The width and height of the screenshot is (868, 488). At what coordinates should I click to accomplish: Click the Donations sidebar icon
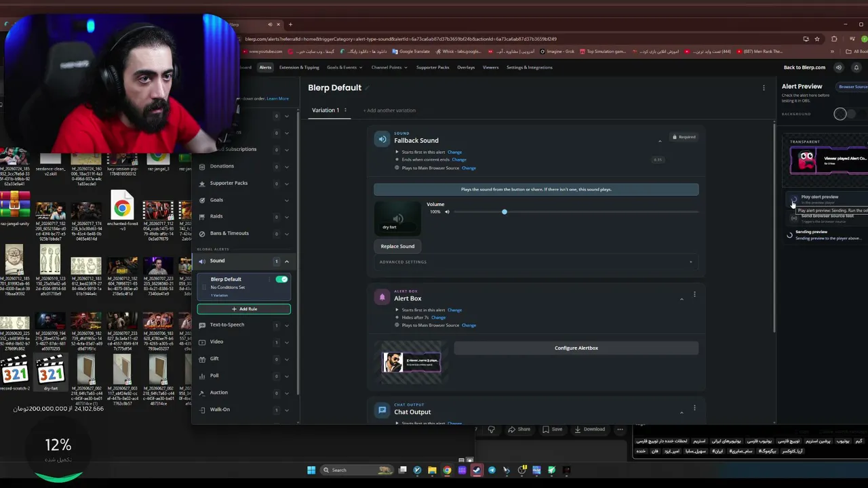coord(202,166)
